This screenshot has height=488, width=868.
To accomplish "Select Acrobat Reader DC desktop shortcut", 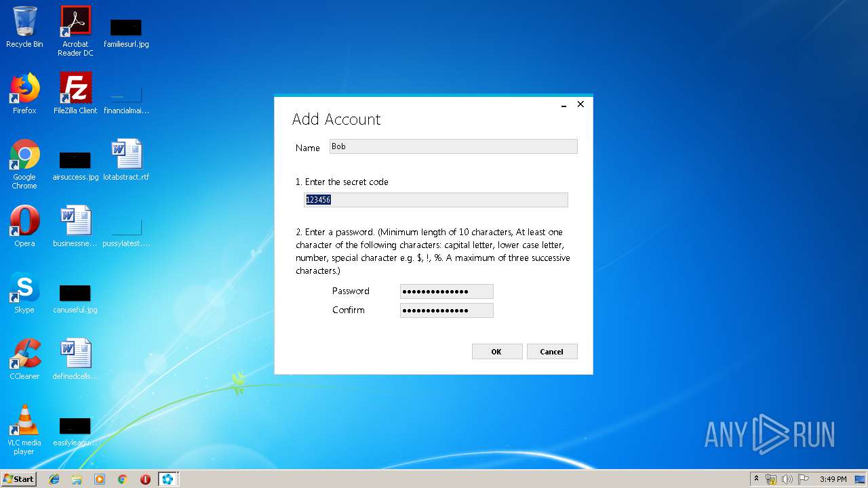I will coord(75,31).
